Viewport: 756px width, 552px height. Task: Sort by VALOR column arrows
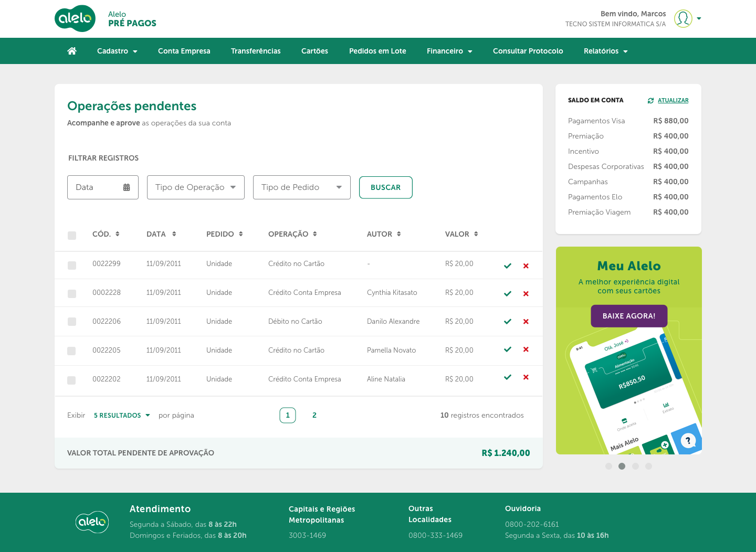click(x=476, y=234)
